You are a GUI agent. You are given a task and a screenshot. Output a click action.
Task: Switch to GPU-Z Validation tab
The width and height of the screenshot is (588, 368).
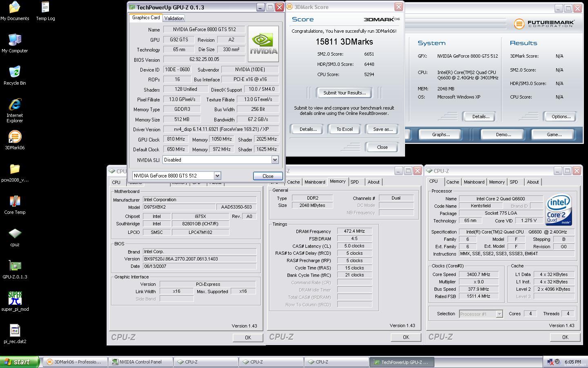(174, 18)
